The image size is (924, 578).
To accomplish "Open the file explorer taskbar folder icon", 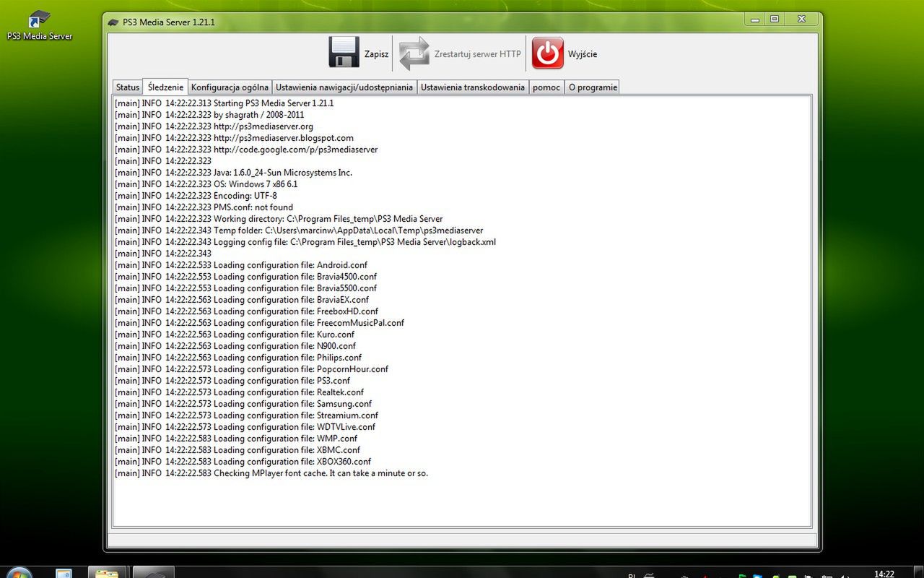I will (x=107, y=574).
